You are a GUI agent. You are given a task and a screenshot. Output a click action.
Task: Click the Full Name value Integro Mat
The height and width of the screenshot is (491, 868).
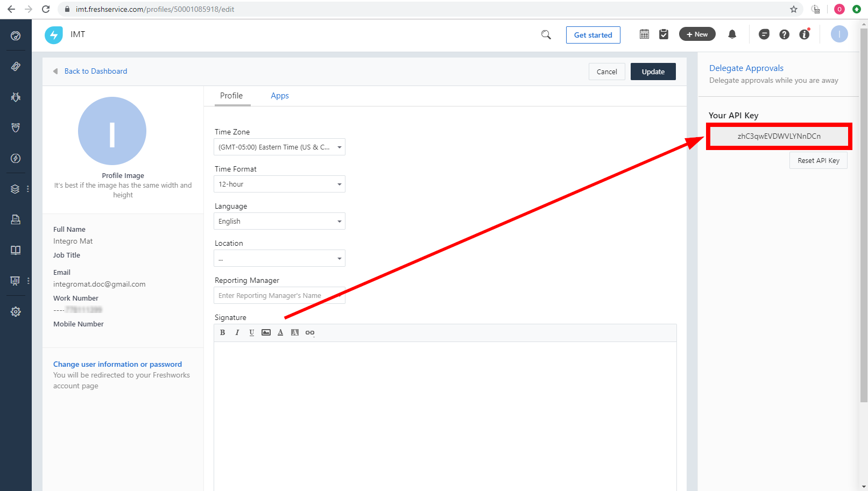(x=73, y=241)
